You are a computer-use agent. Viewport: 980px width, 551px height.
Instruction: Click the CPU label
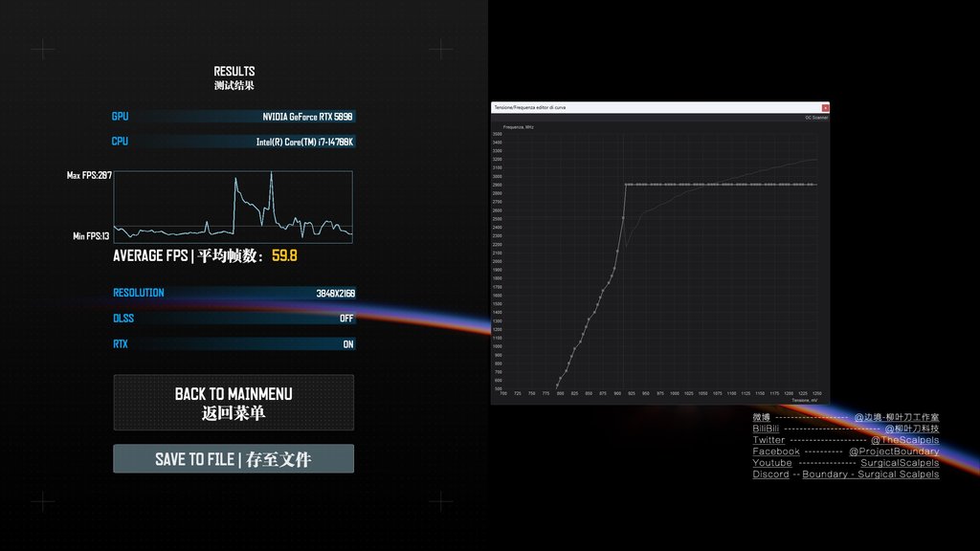[x=120, y=142]
